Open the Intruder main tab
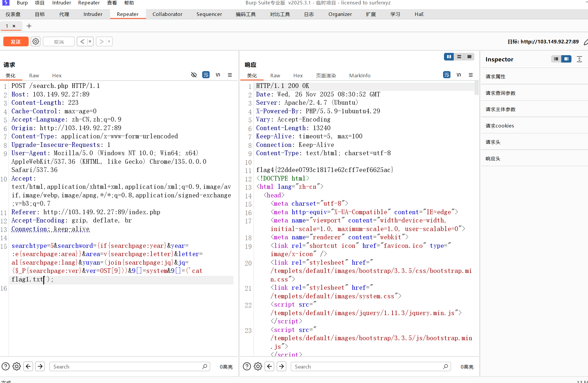 coord(93,14)
